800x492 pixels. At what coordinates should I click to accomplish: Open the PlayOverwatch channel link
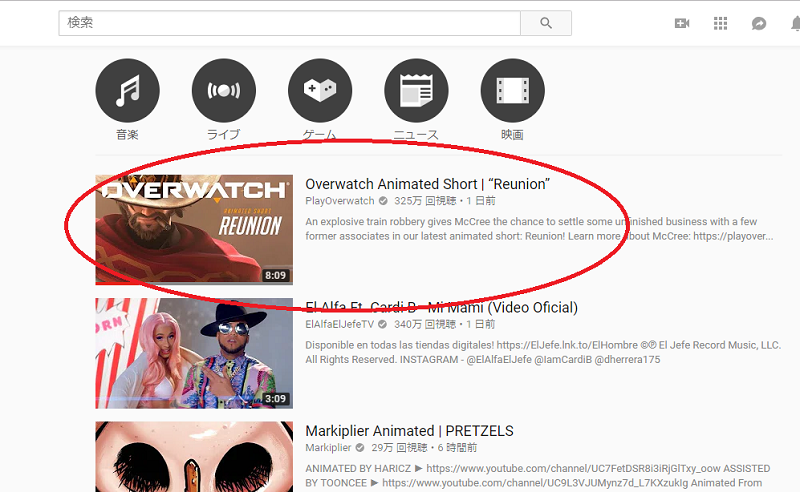(340, 201)
